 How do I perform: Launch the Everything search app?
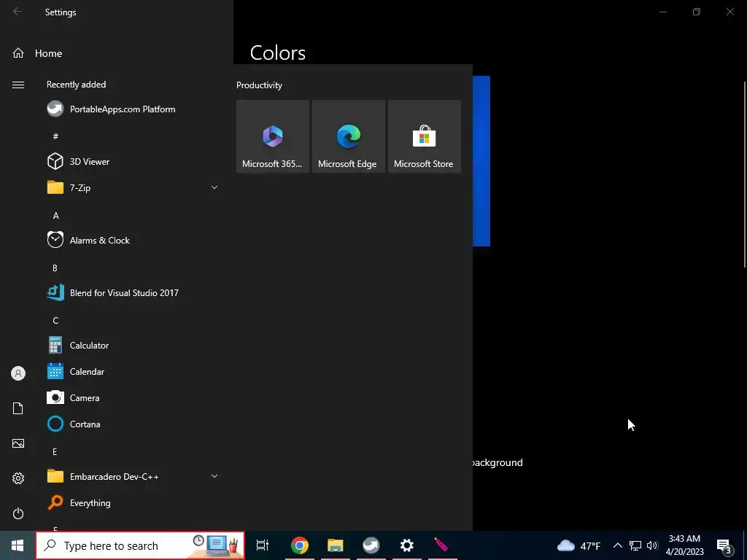[133, 503]
